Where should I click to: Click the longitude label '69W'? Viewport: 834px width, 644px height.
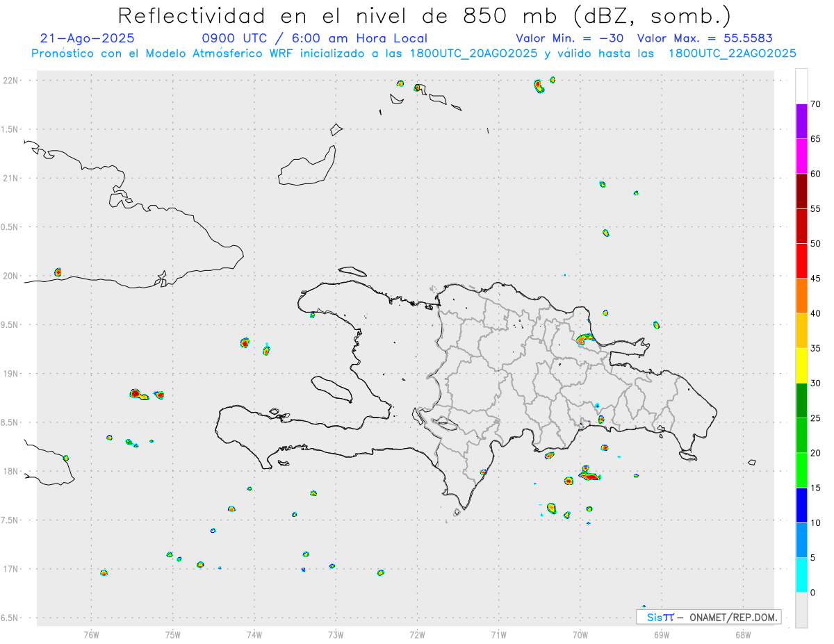click(662, 634)
